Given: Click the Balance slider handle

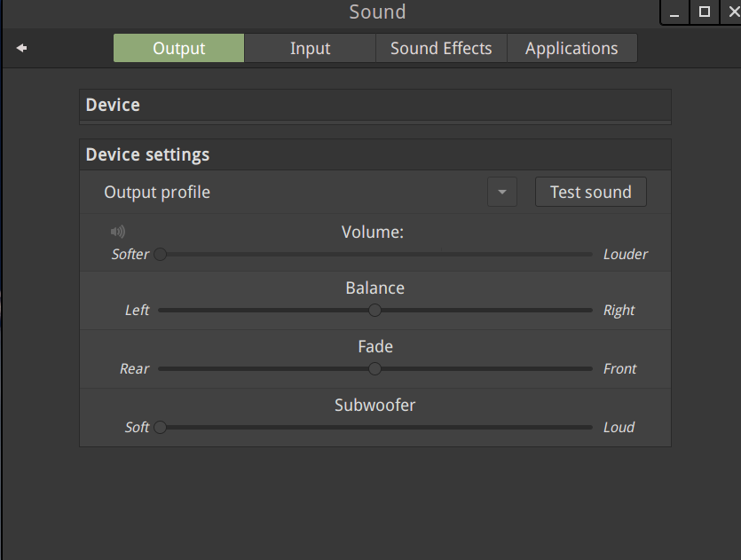Looking at the screenshot, I should [x=374, y=311].
